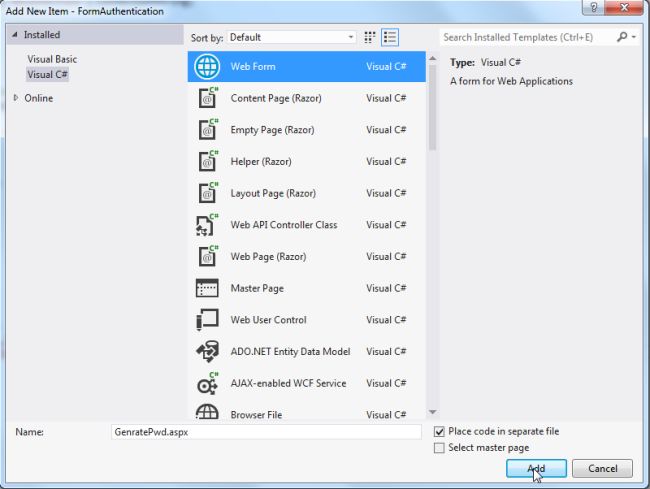Click the search magnifier icon
The image size is (650, 489).
[622, 37]
